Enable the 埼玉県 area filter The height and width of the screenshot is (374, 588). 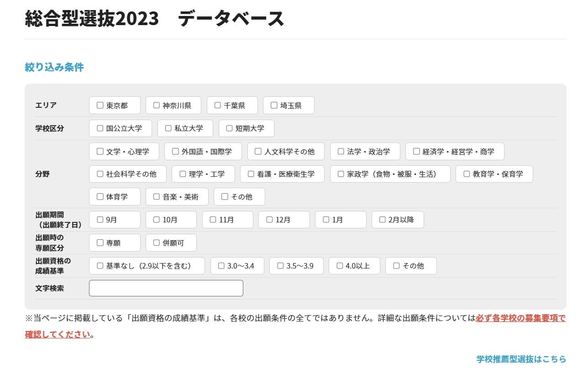point(274,105)
